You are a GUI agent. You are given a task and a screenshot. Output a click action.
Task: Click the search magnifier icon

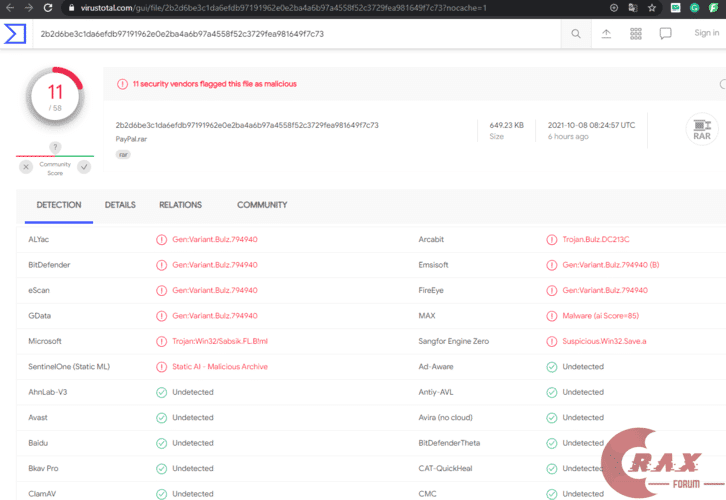point(576,33)
